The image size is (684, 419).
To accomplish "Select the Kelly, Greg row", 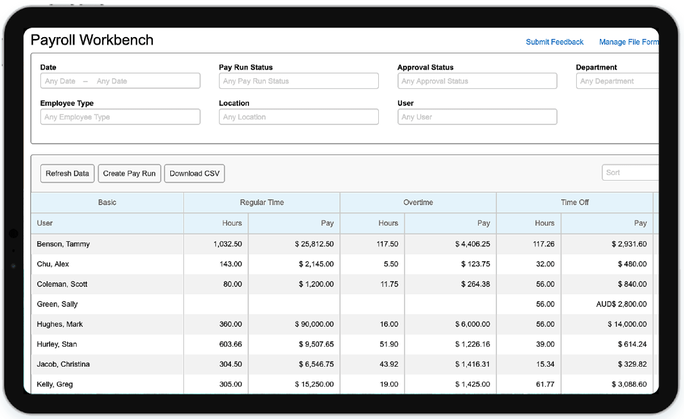I will 56,384.
